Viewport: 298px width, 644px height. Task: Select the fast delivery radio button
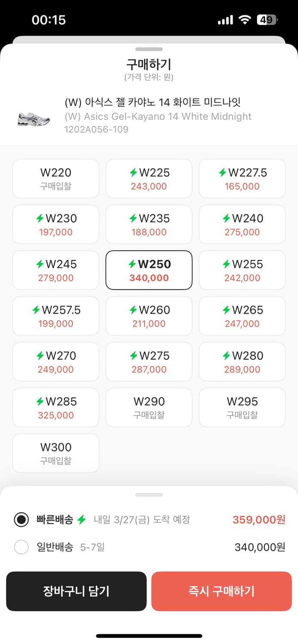pos(21,519)
